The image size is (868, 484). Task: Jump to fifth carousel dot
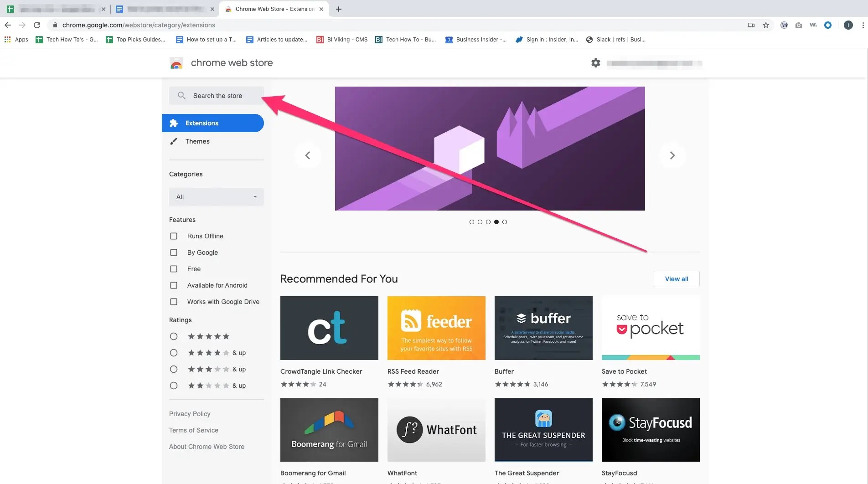(504, 222)
